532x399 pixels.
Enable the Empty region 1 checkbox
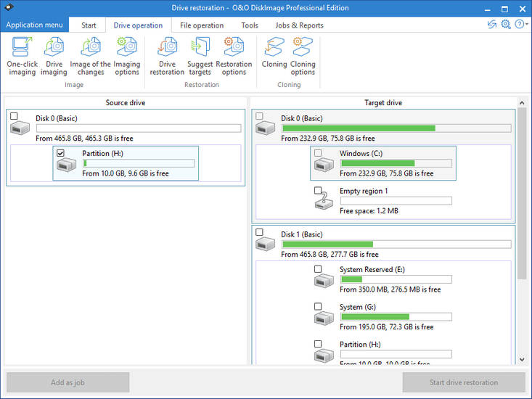point(318,191)
